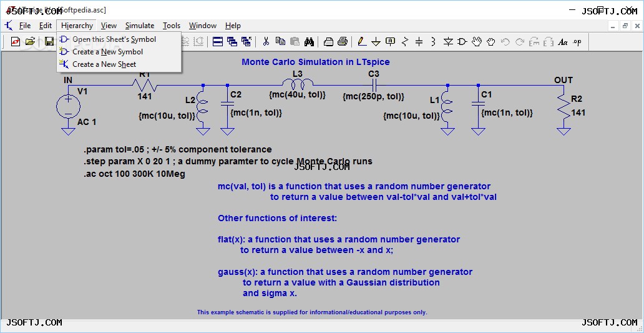This screenshot has height=333, width=644.
Task: Click the OUT net label
Action: [563, 80]
